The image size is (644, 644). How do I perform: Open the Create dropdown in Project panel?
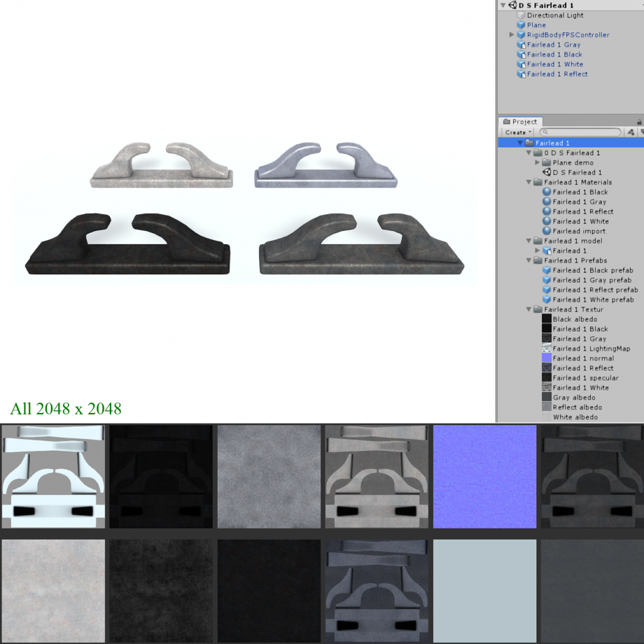click(x=518, y=132)
